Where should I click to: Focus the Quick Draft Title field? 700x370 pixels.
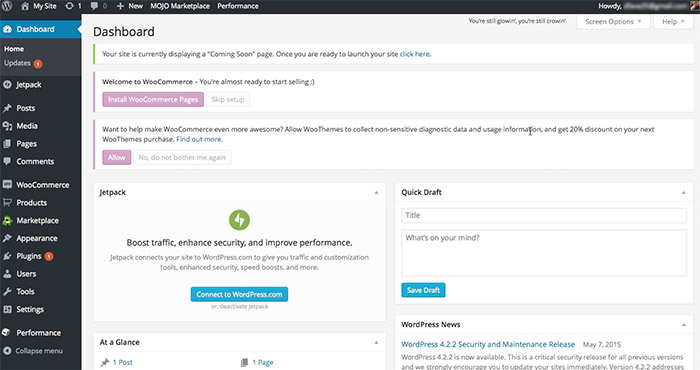click(x=544, y=216)
